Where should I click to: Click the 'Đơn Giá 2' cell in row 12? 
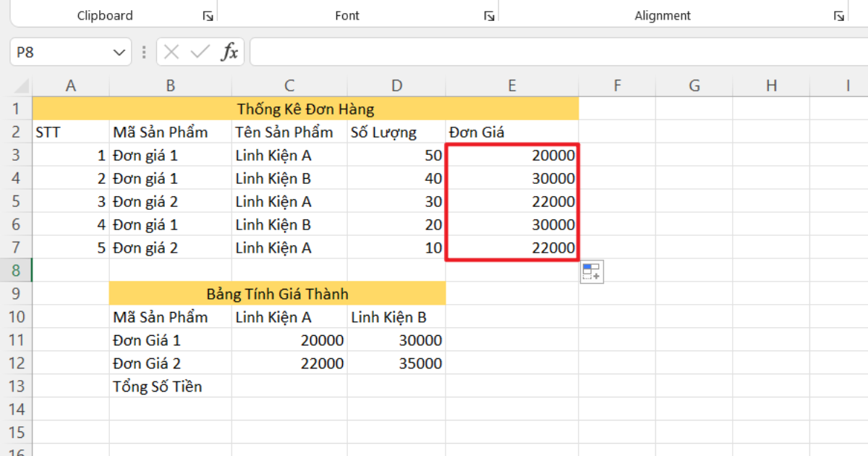(x=171, y=363)
